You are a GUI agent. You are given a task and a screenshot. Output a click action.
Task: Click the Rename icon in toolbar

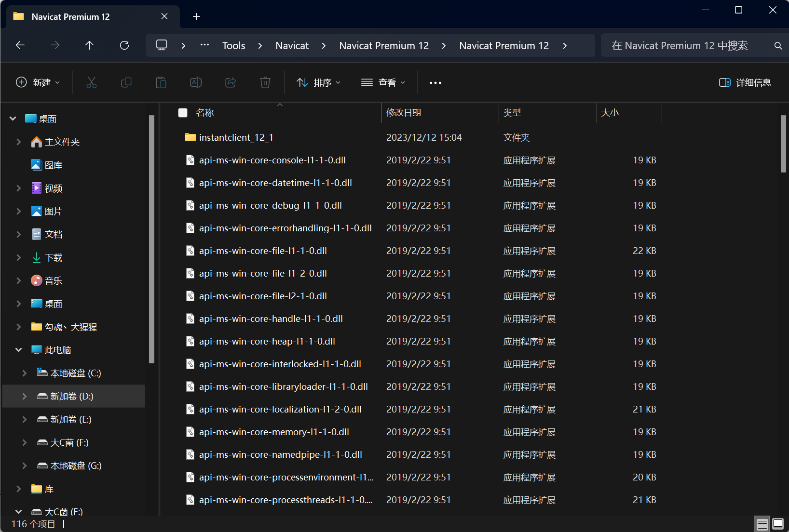196,82
